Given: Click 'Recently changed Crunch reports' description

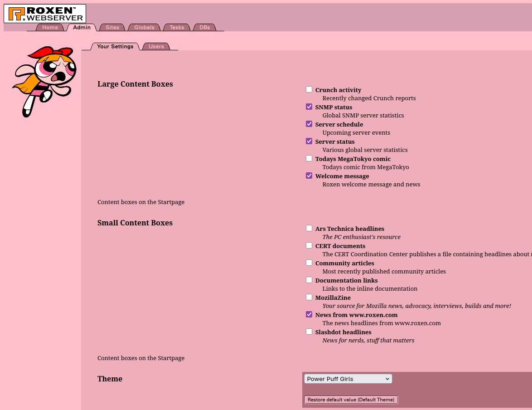Looking at the screenshot, I should pos(369,98).
